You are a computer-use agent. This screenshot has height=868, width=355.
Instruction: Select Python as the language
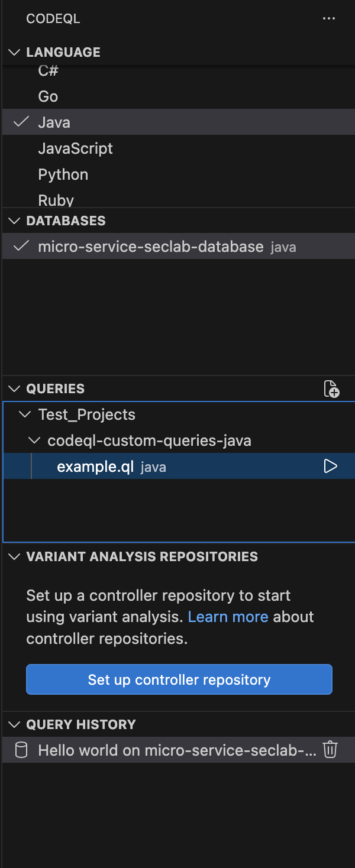[x=63, y=174]
